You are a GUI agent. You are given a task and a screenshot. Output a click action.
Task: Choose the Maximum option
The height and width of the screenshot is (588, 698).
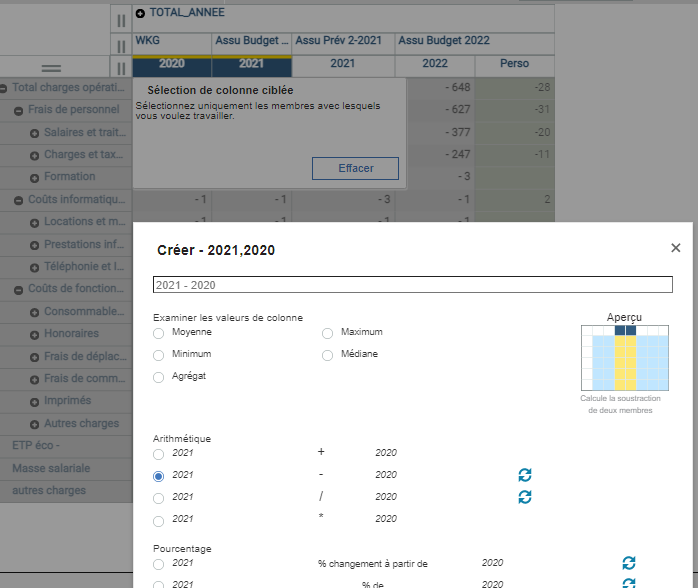tap(328, 332)
